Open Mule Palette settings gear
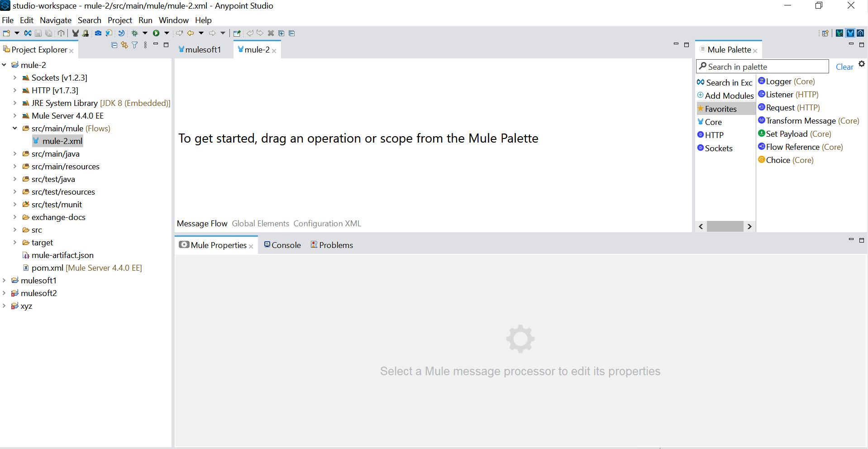The image size is (868, 449). click(x=862, y=64)
